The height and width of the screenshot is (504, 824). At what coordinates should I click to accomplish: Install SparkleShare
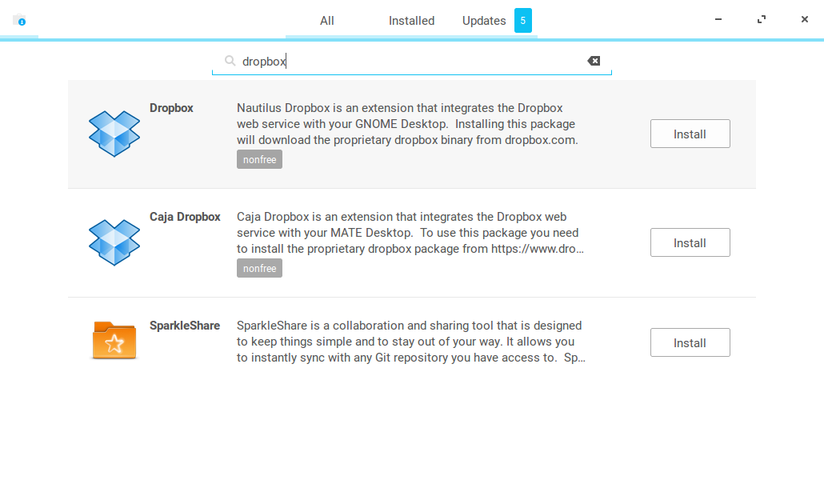(x=690, y=342)
